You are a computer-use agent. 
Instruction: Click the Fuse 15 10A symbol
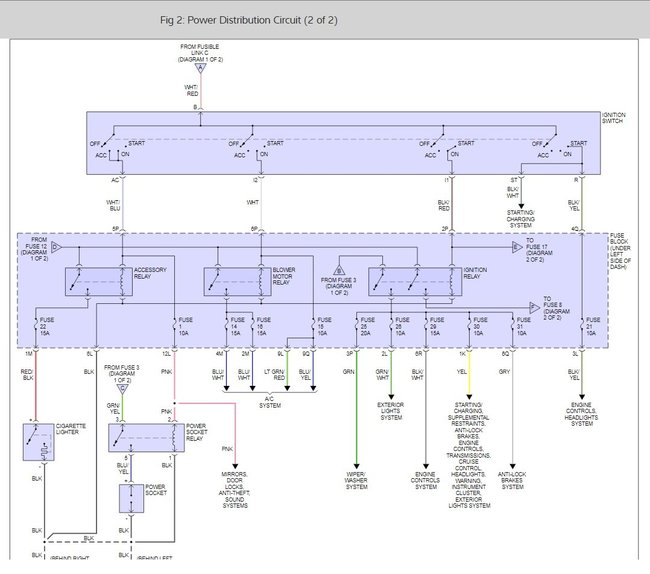(x=313, y=326)
